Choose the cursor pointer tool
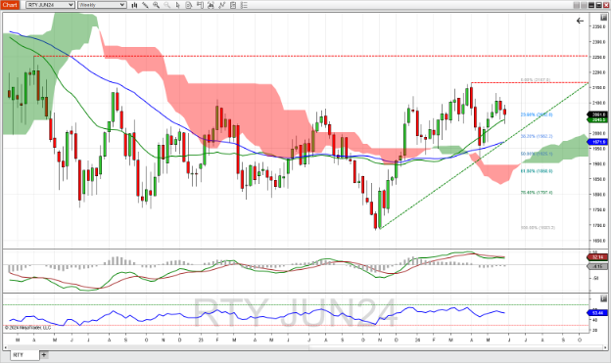 click(177, 5)
